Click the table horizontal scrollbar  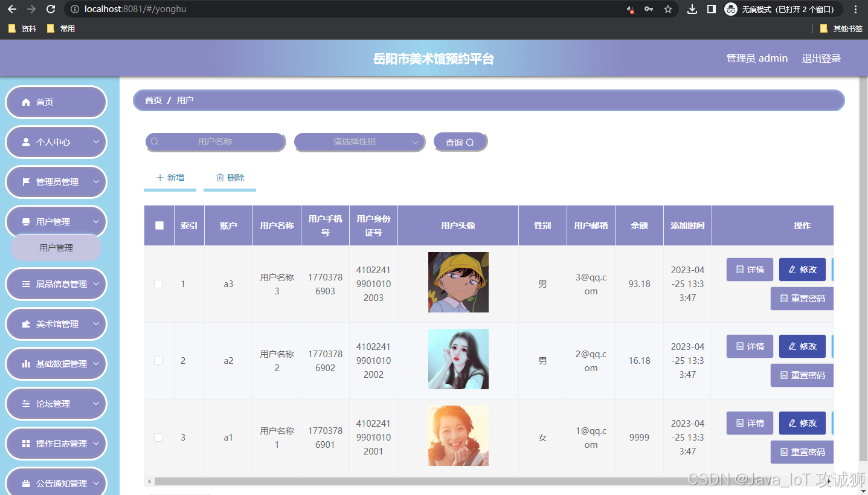coord(489,482)
